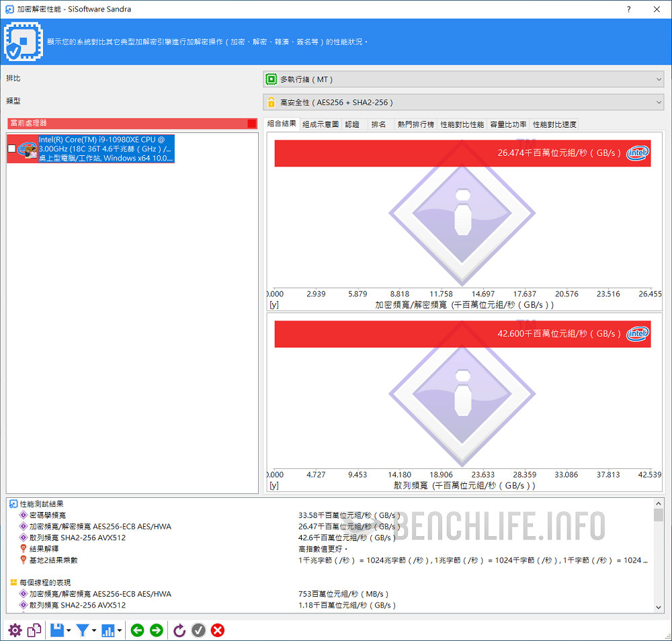Go forward with the green right arrow
Viewport: 672px width, 641px height.
click(156, 630)
